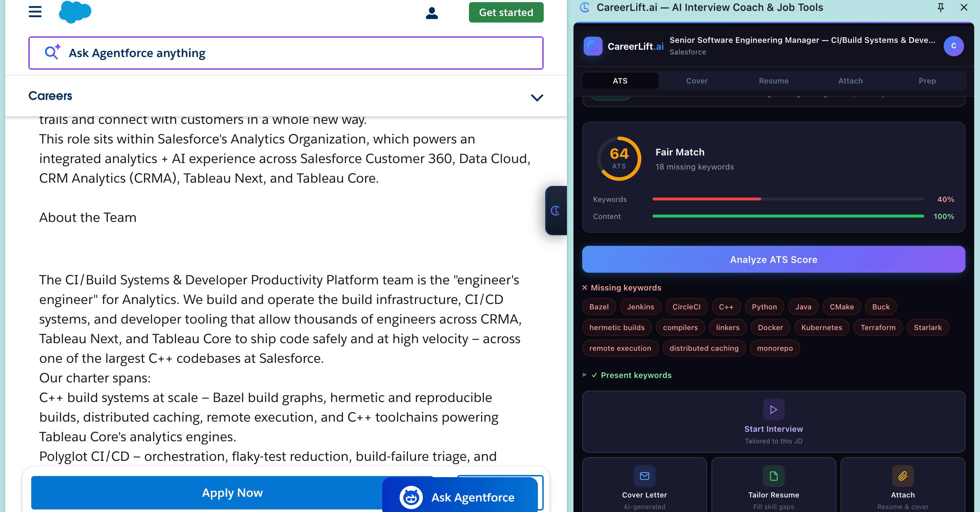The width and height of the screenshot is (980, 512).
Task: Click the Kubernetes keyword chip
Action: pyautogui.click(x=822, y=328)
